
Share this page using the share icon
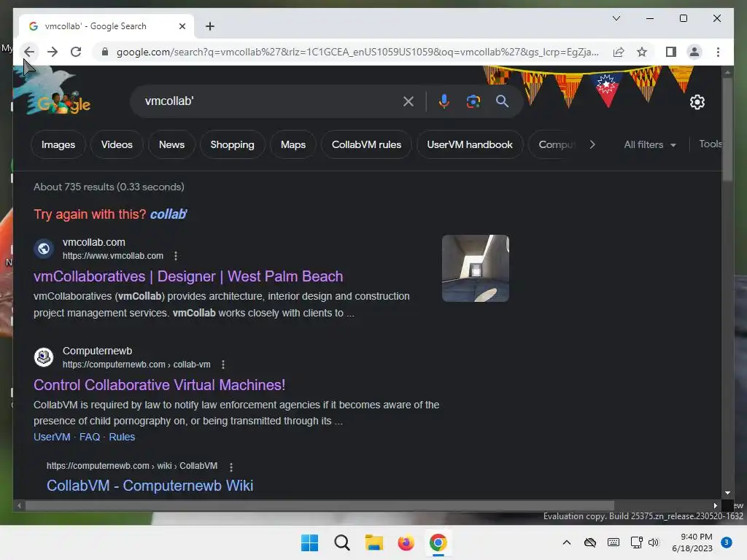619,52
